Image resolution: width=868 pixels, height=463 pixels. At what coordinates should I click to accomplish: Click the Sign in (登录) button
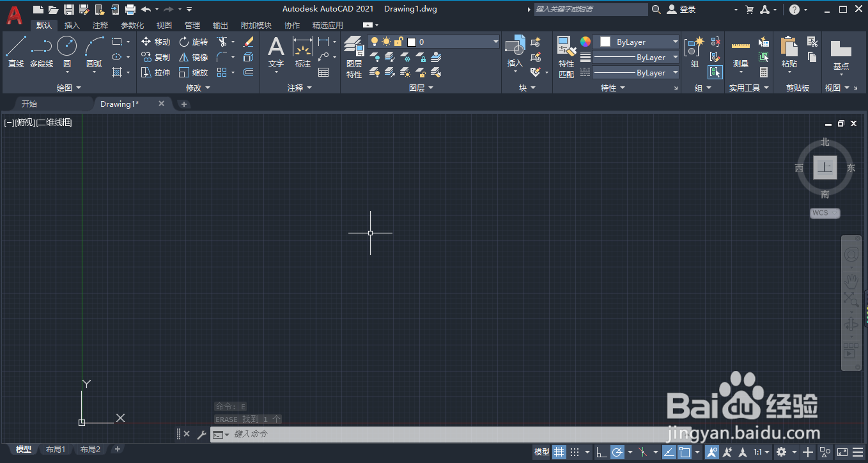tap(681, 9)
